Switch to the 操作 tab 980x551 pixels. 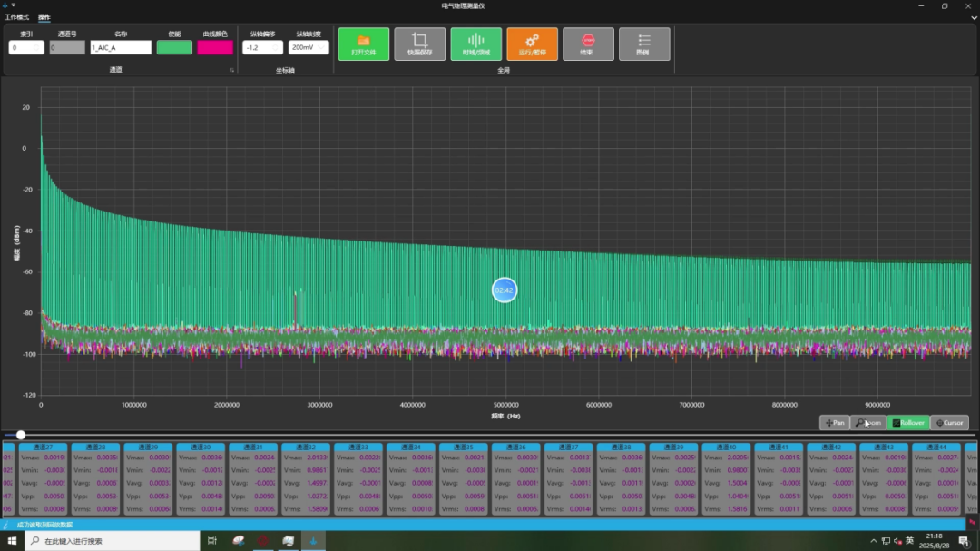pos(44,17)
